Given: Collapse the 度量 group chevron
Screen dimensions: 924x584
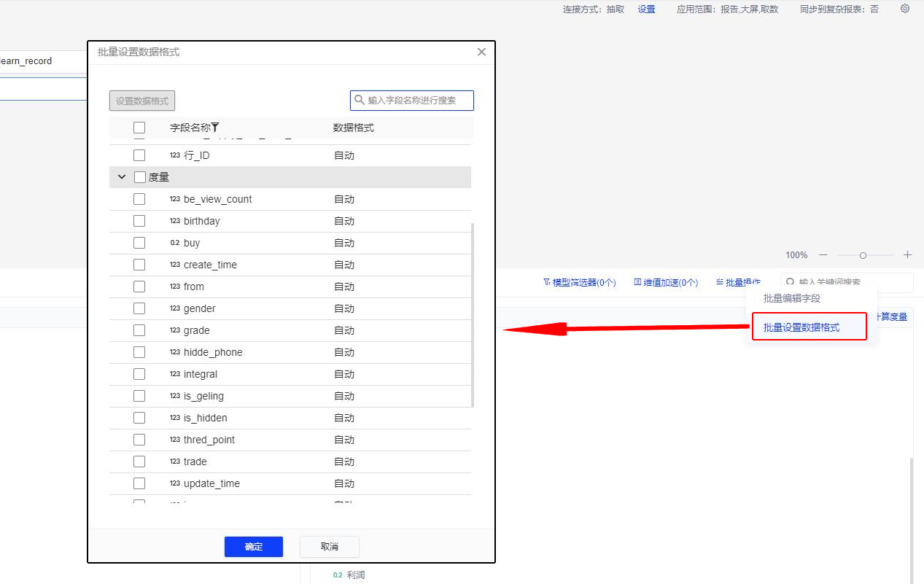Looking at the screenshot, I should [x=121, y=176].
